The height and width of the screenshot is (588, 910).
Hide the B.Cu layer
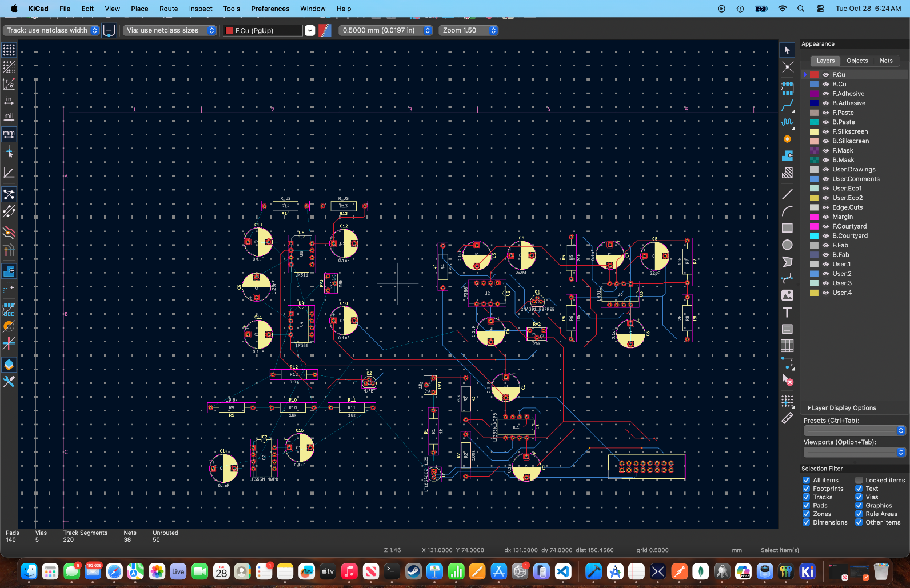coord(825,84)
